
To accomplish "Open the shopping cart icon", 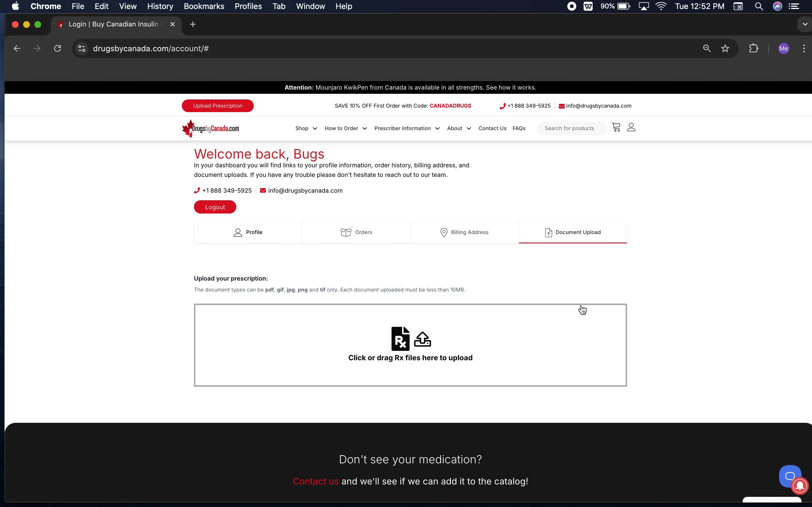I will [616, 127].
